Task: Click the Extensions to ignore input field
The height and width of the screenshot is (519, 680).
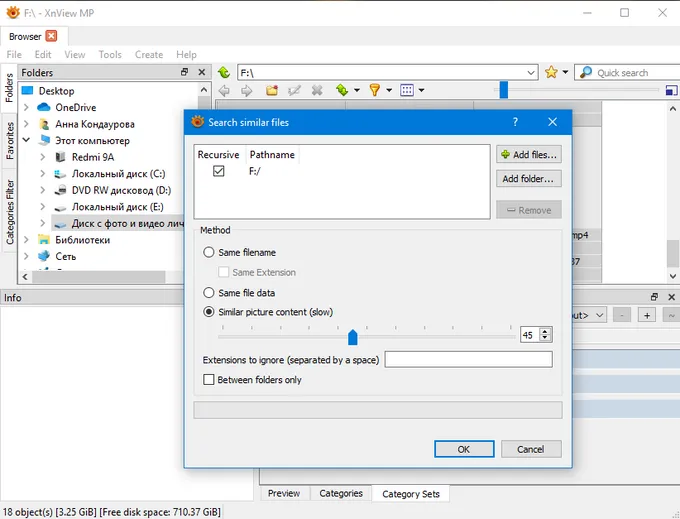Action: (x=468, y=360)
